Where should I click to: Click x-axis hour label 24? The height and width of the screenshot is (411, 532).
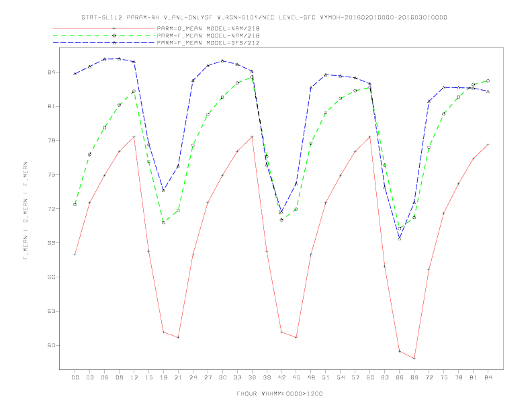coord(193,377)
